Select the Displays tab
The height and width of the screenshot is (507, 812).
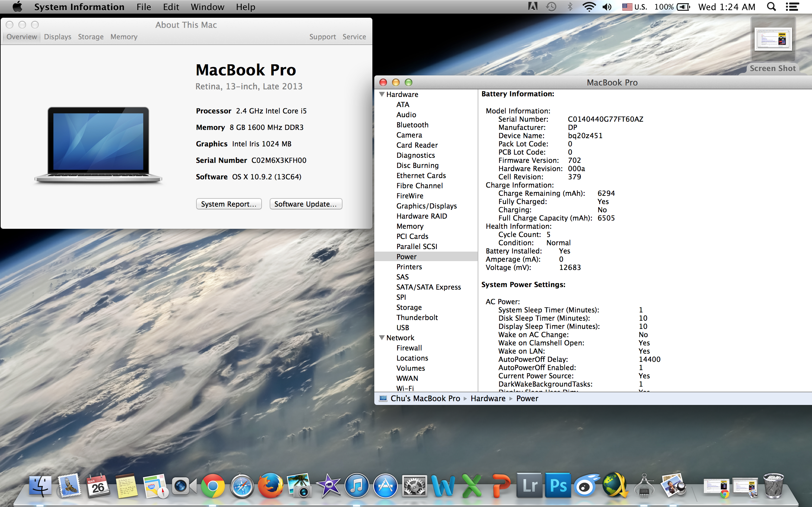point(57,36)
